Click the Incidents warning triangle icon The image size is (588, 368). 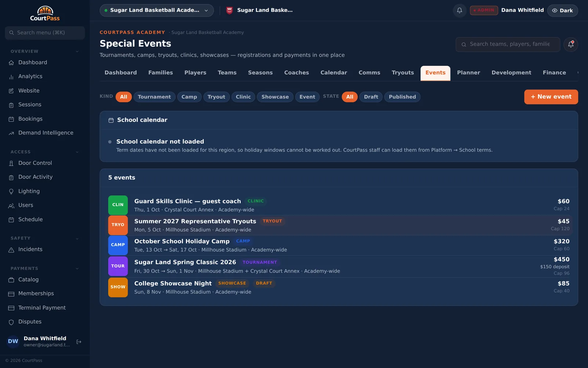(x=11, y=250)
